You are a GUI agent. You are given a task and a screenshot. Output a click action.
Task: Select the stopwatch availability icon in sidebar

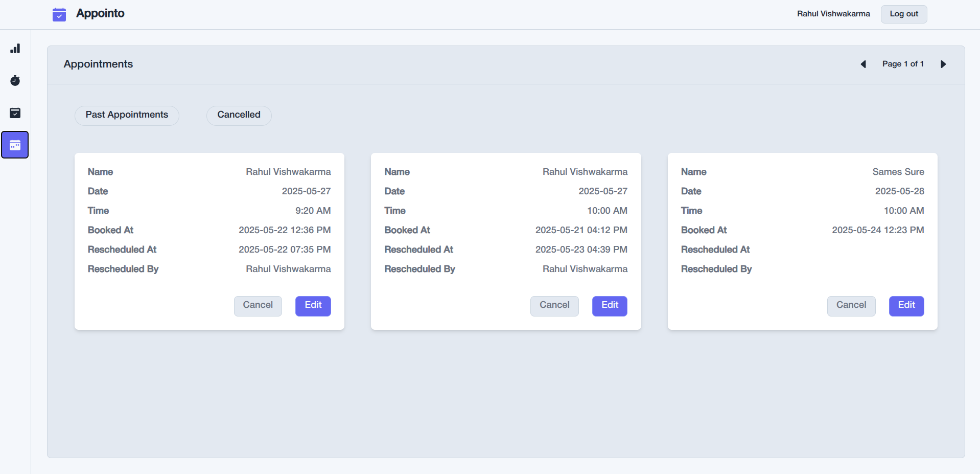tap(15, 80)
